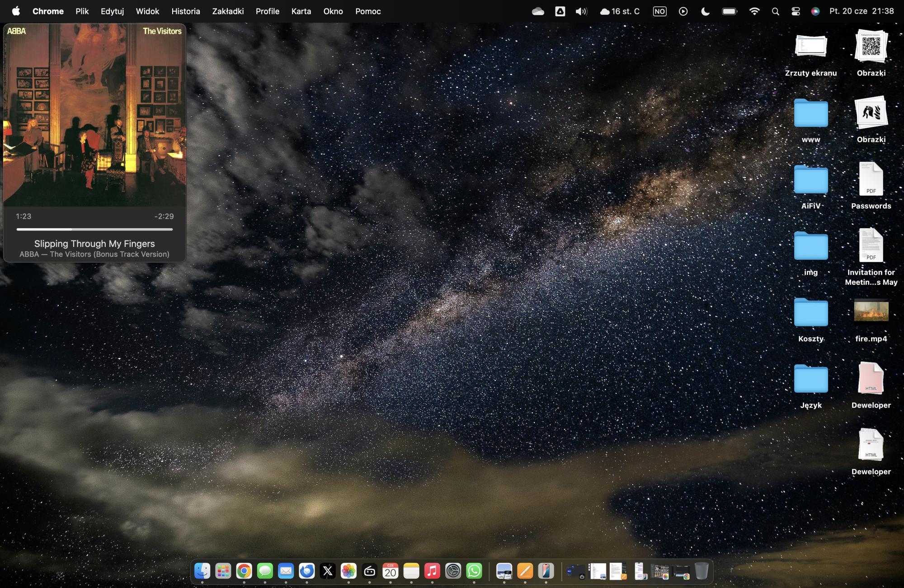This screenshot has width=904, height=588.
Task: Open the 16 st. C weather menu
Action: pos(620,11)
